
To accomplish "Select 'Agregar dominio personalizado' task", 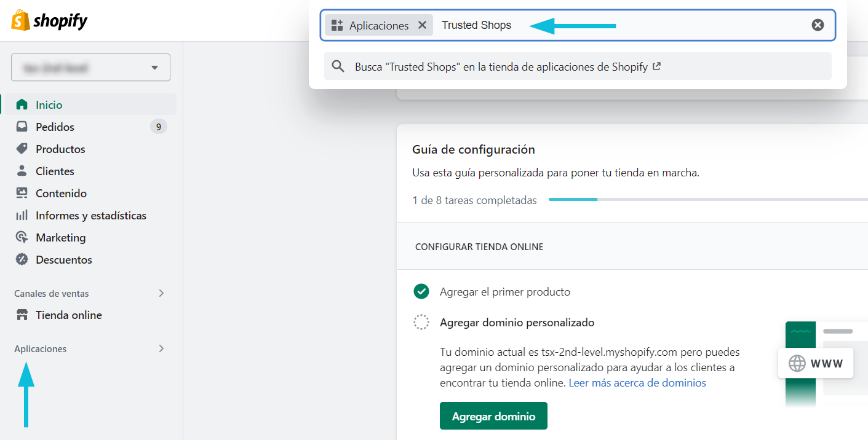I will click(x=517, y=322).
